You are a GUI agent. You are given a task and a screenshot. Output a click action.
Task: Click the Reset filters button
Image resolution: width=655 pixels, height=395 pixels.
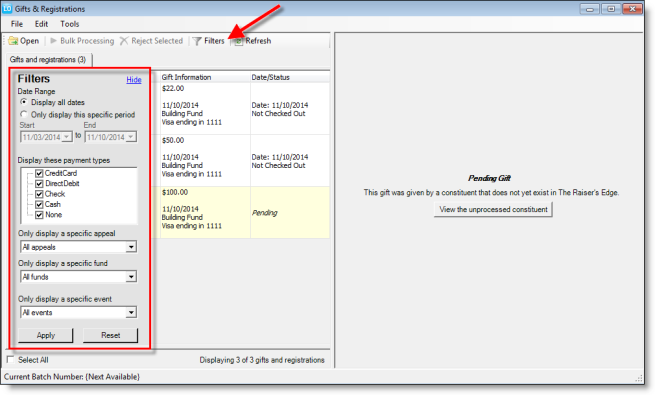coord(110,335)
